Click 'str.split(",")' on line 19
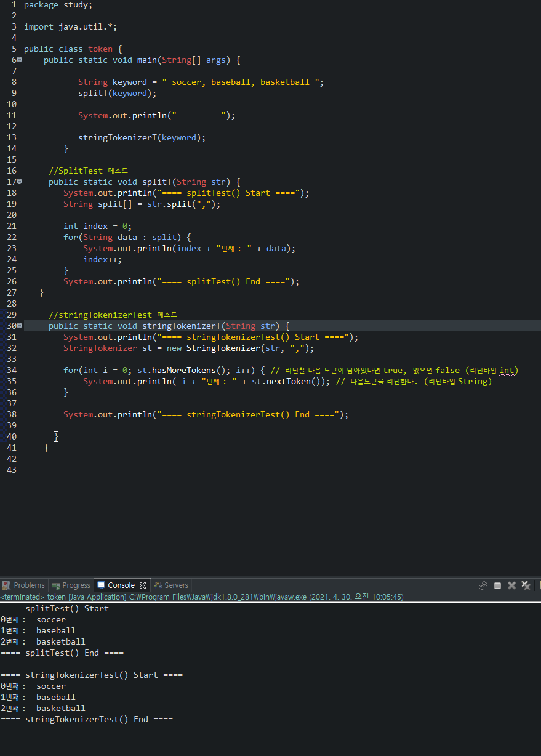This screenshot has height=756, width=541. 182,204
